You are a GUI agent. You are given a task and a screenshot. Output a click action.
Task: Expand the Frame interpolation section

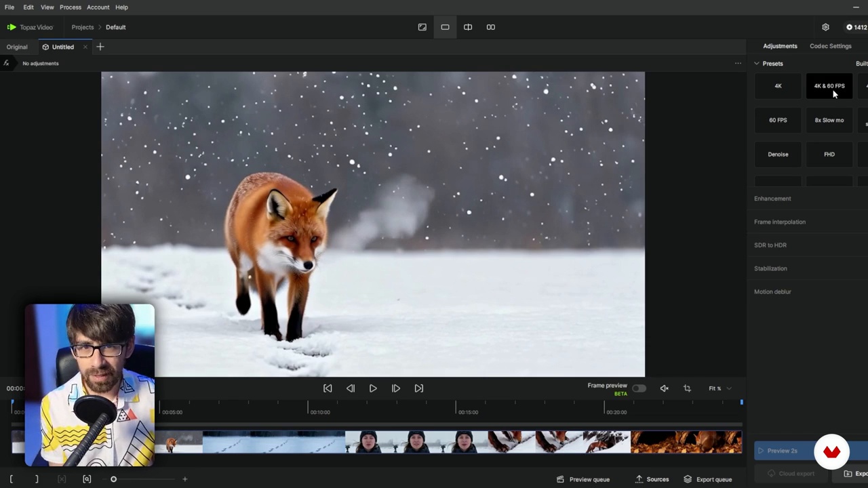pos(780,222)
